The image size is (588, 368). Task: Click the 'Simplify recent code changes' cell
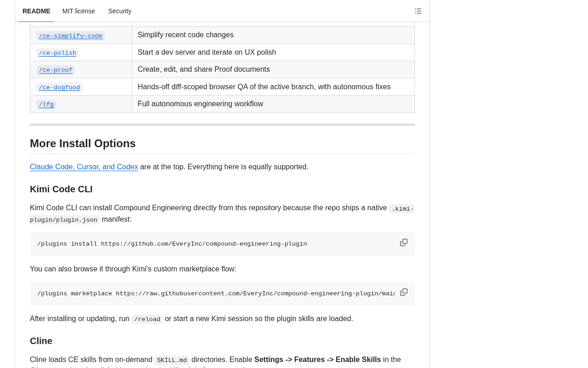tap(273, 35)
